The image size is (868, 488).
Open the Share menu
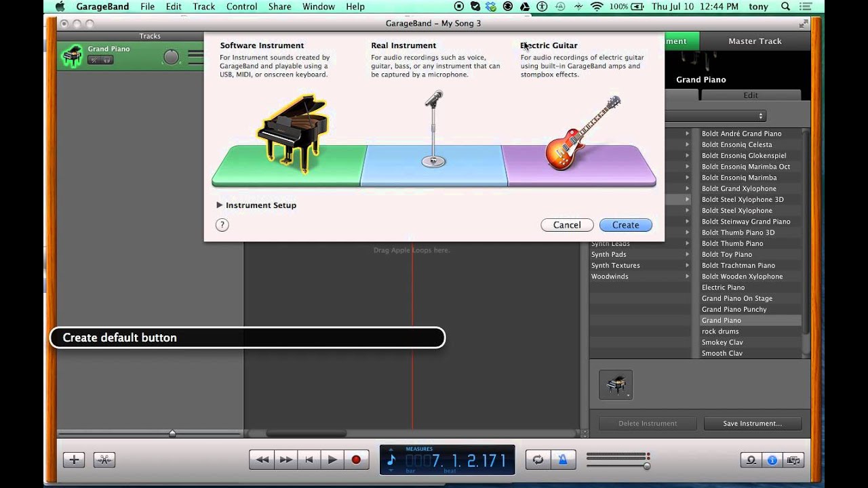tap(279, 7)
